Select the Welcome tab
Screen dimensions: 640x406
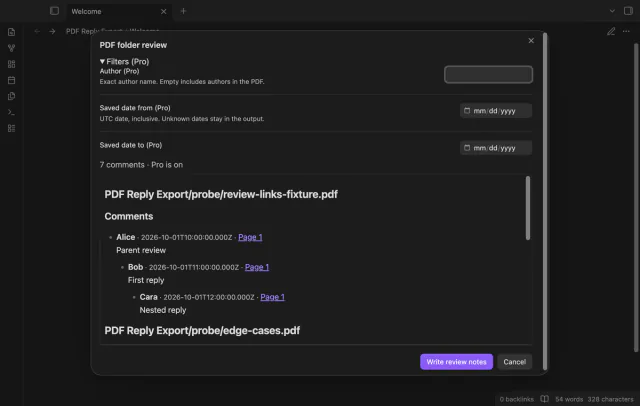118,11
